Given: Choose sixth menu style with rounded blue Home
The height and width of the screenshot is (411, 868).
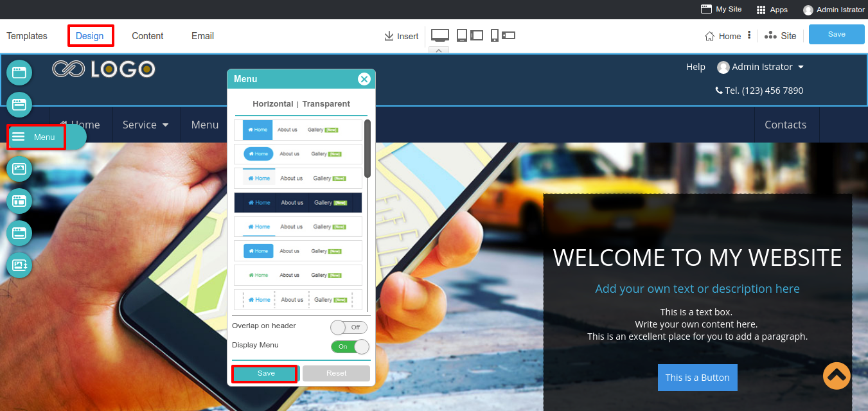Looking at the screenshot, I should coord(298,251).
